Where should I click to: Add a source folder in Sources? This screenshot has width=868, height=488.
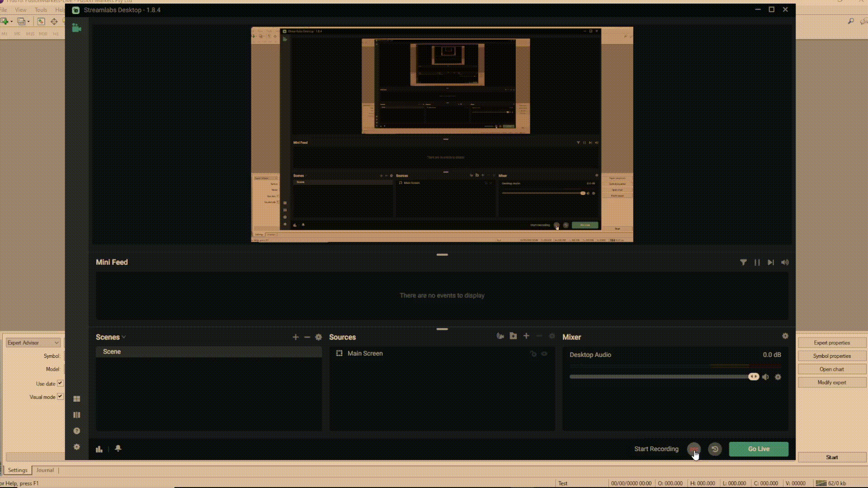coord(513,336)
